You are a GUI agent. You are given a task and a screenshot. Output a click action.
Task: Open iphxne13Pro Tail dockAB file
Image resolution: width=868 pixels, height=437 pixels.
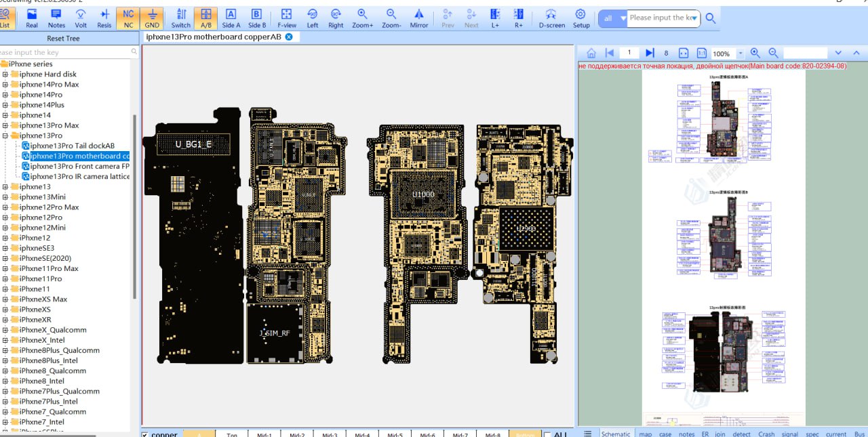73,146
